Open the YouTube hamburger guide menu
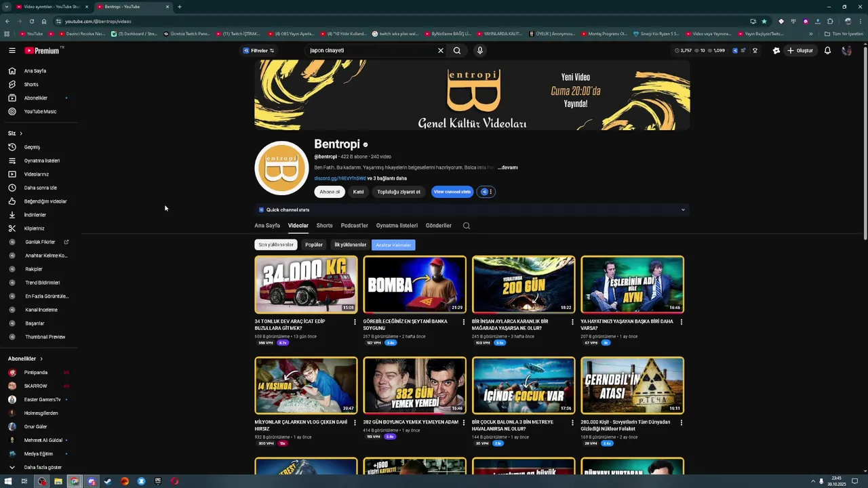 click(12, 51)
